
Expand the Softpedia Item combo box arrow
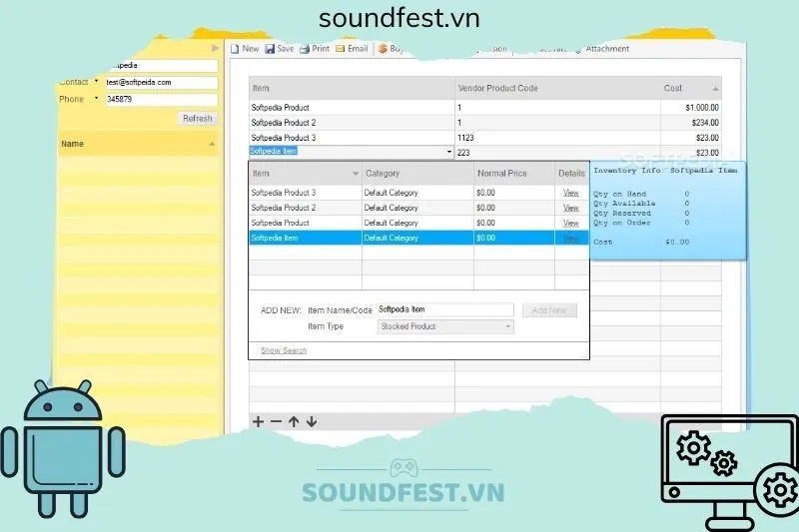(449, 153)
